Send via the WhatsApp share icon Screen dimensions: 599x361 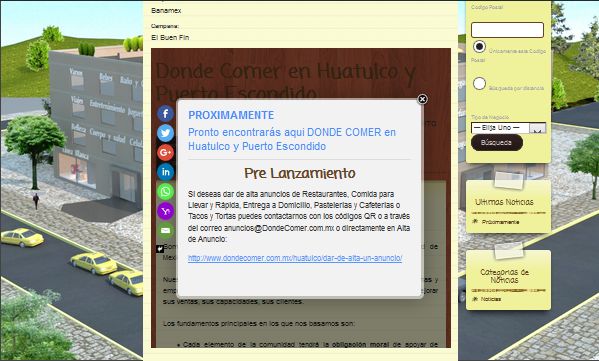coord(165,191)
